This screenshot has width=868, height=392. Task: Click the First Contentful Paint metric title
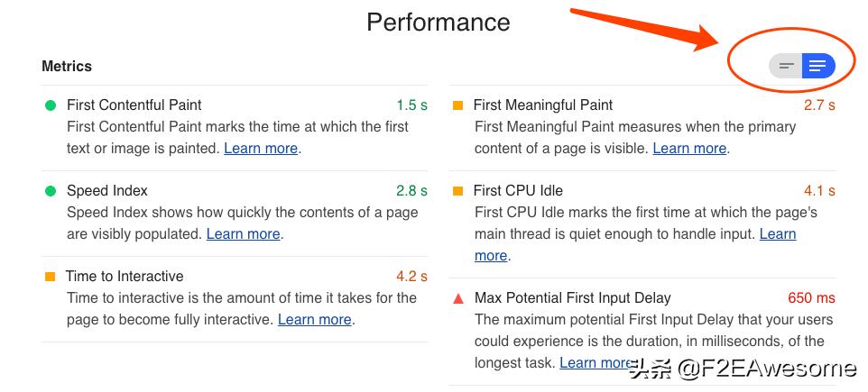(x=134, y=105)
